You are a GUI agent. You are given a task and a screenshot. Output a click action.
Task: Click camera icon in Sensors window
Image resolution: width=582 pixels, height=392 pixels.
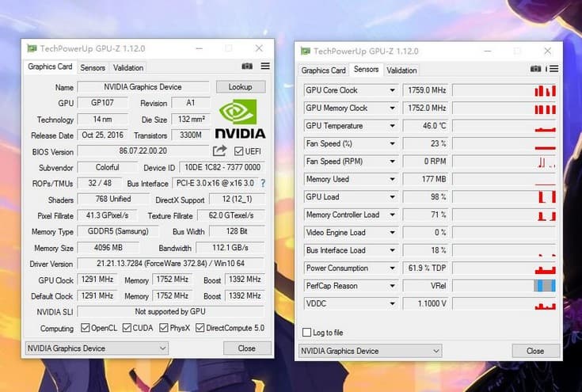tap(535, 69)
